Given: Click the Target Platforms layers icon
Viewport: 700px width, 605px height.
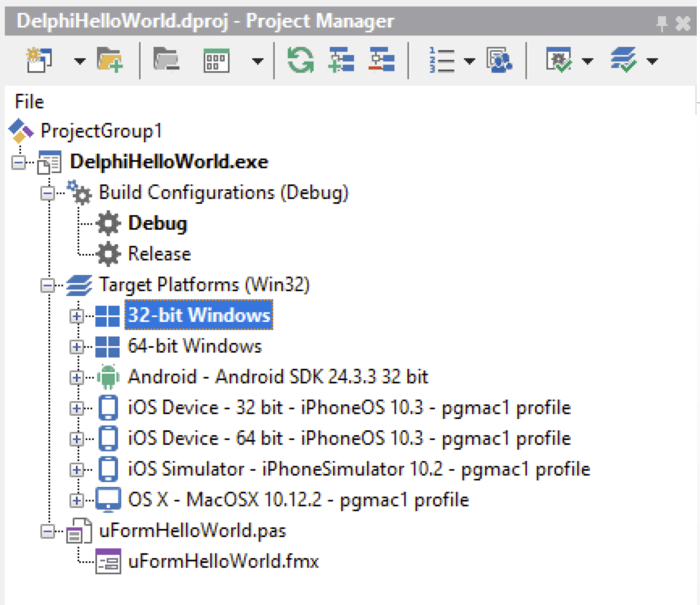Looking at the screenshot, I should point(79,286).
